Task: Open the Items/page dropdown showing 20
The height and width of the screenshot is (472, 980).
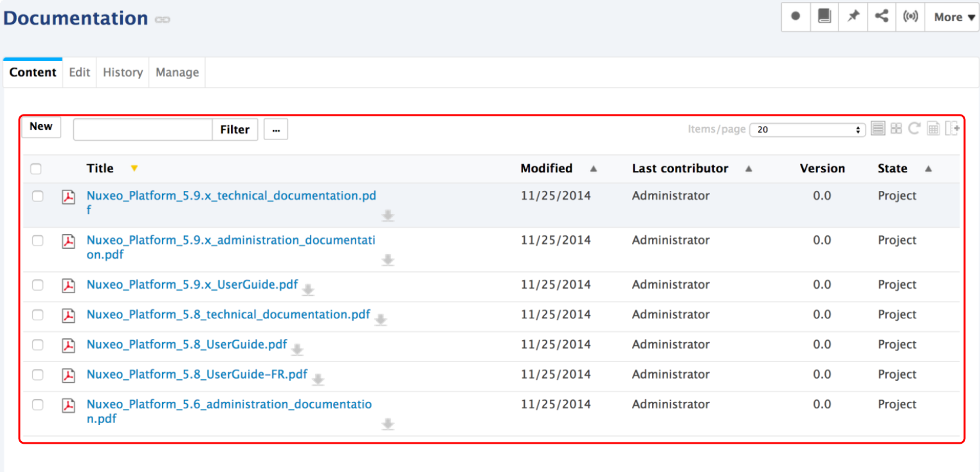Action: pos(808,129)
